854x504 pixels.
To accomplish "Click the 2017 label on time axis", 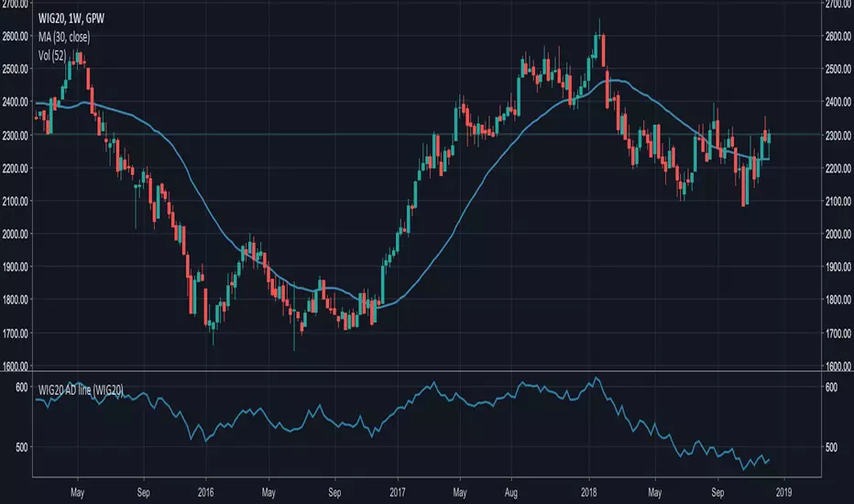I will (398, 493).
